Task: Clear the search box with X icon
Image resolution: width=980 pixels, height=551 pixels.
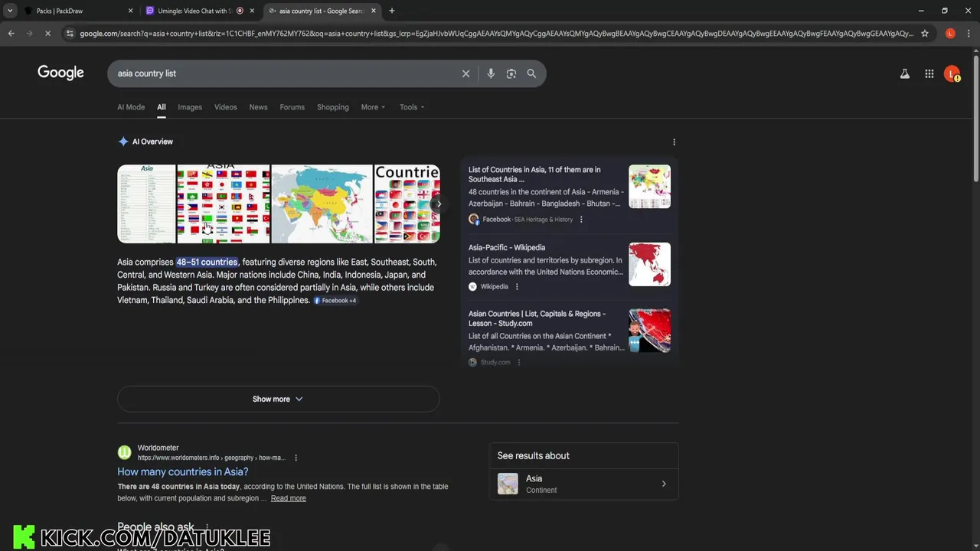Action: click(x=465, y=73)
